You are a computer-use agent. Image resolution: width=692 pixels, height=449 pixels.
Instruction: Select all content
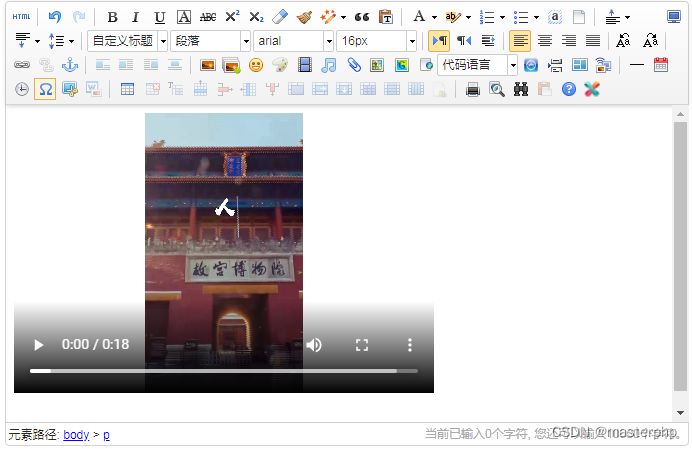click(555, 17)
